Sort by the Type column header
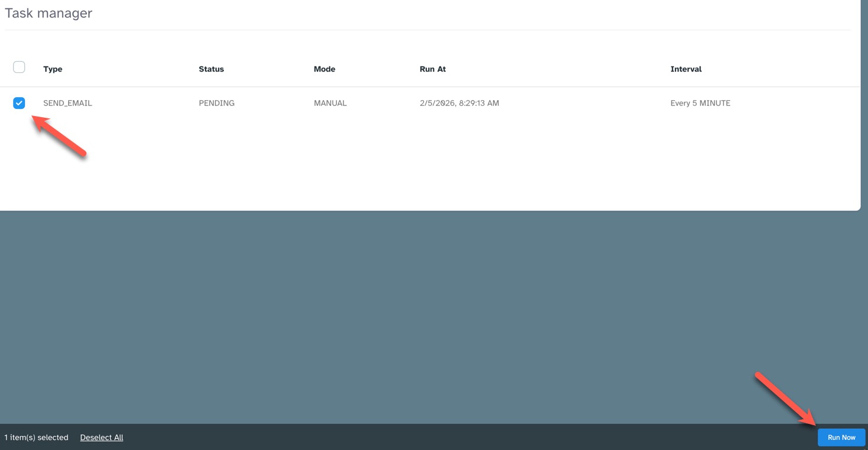This screenshot has height=450, width=868. (53, 69)
